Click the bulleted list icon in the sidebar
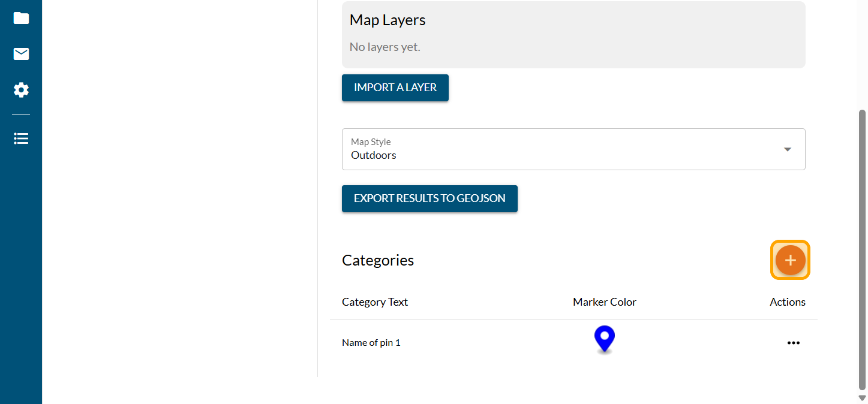The width and height of the screenshot is (868, 404). coord(21,138)
